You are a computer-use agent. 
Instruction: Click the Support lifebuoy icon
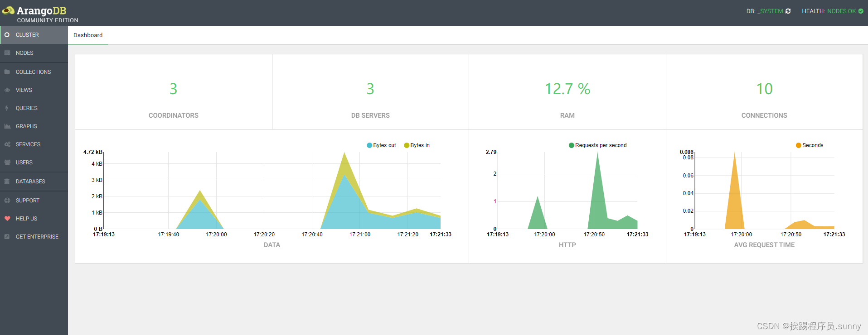(x=7, y=201)
